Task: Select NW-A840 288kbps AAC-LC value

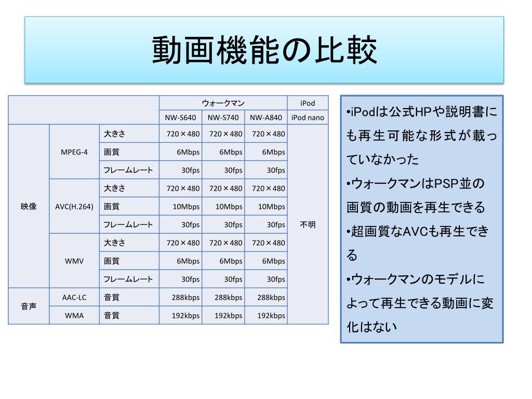Action: [x=266, y=297]
